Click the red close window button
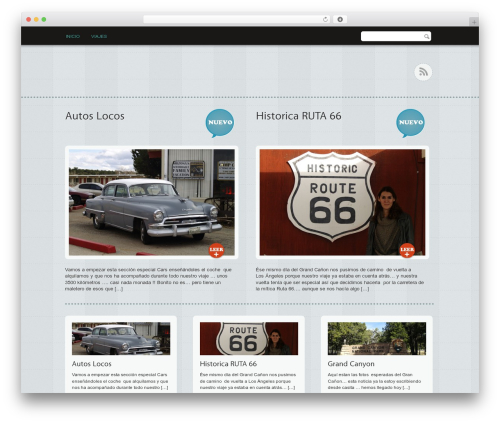 [29, 19]
